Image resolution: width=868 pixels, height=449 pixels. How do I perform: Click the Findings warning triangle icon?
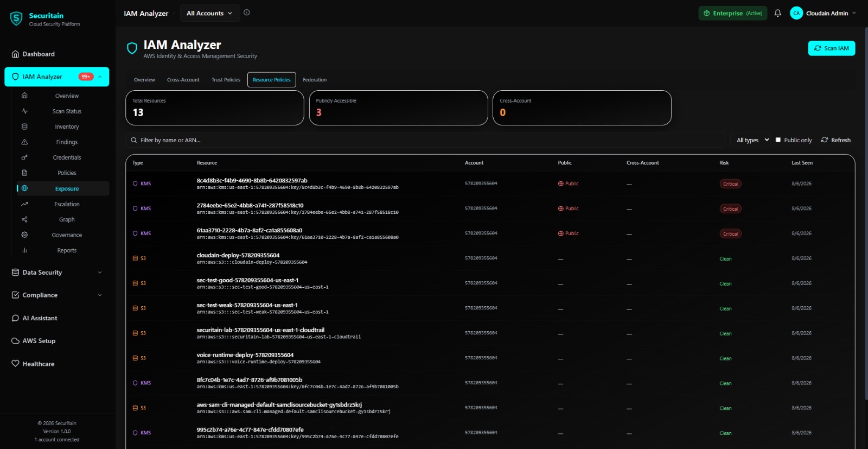point(24,142)
